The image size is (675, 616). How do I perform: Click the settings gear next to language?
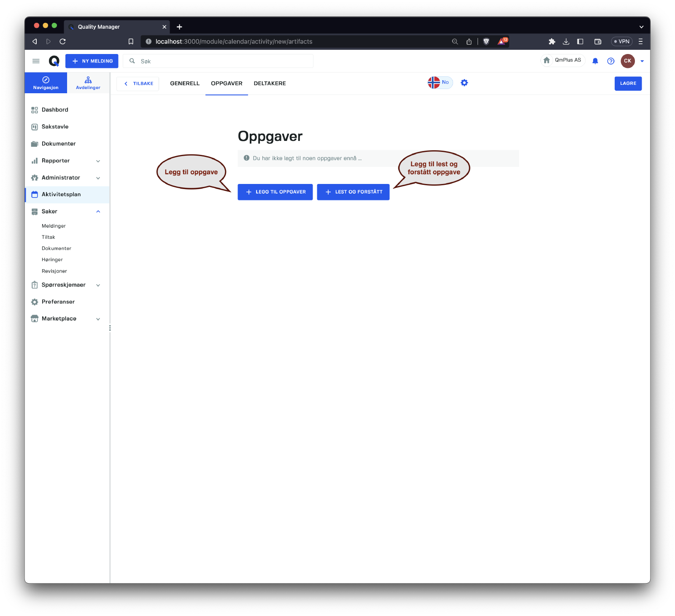(x=464, y=83)
